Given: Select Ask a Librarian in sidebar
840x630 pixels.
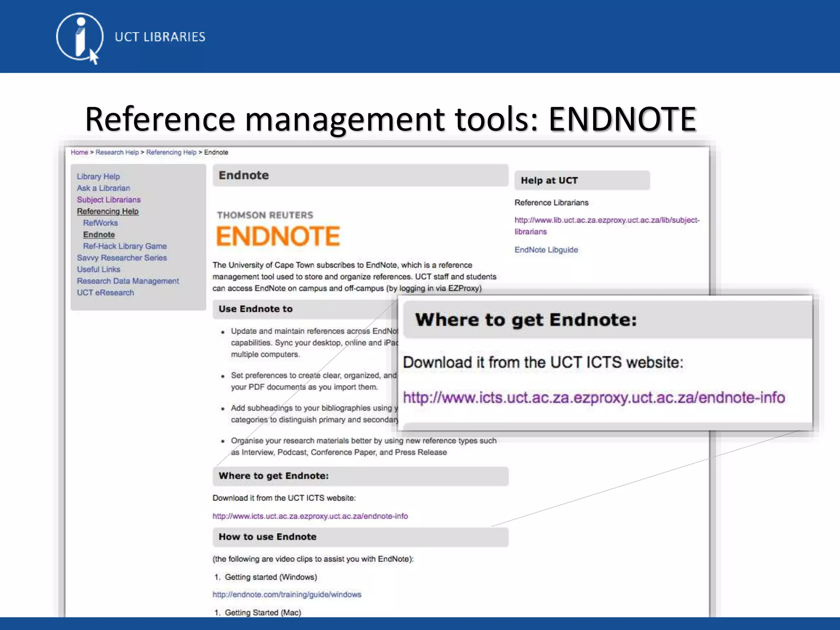Looking at the screenshot, I should (x=103, y=188).
